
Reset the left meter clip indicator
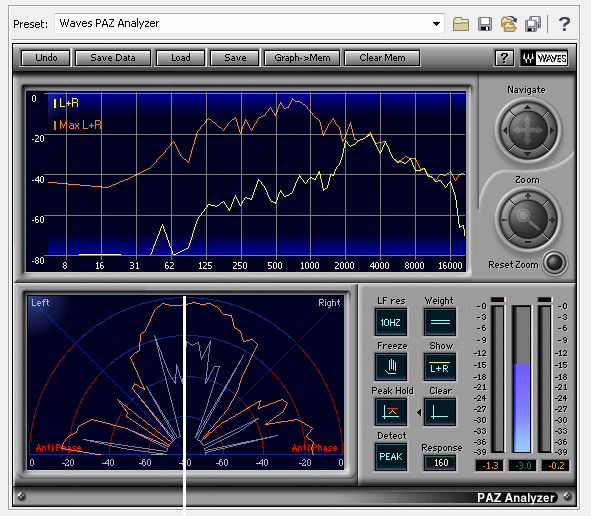click(498, 300)
